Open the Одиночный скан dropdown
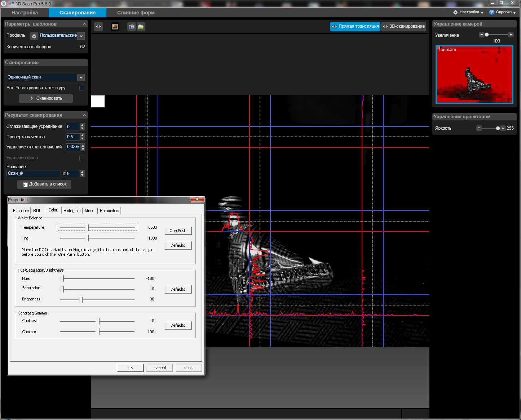 coord(45,77)
